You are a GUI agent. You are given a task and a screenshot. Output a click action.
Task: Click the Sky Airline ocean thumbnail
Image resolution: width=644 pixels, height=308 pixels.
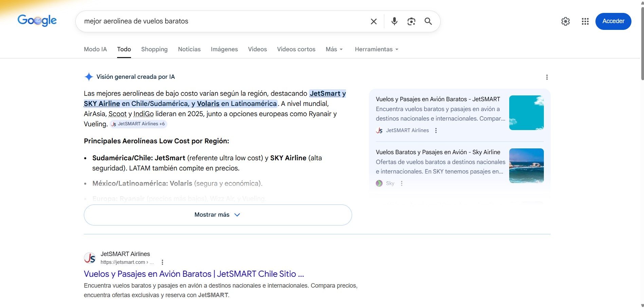(526, 166)
